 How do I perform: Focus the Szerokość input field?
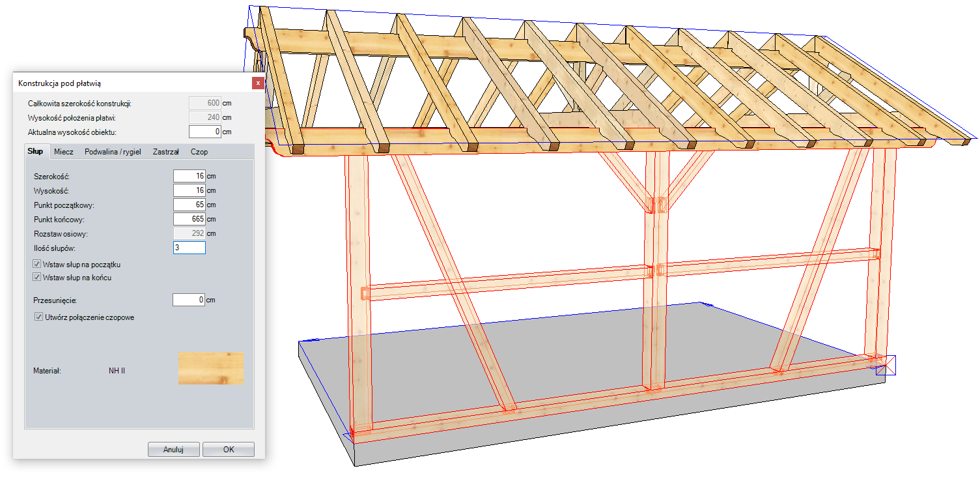189,176
